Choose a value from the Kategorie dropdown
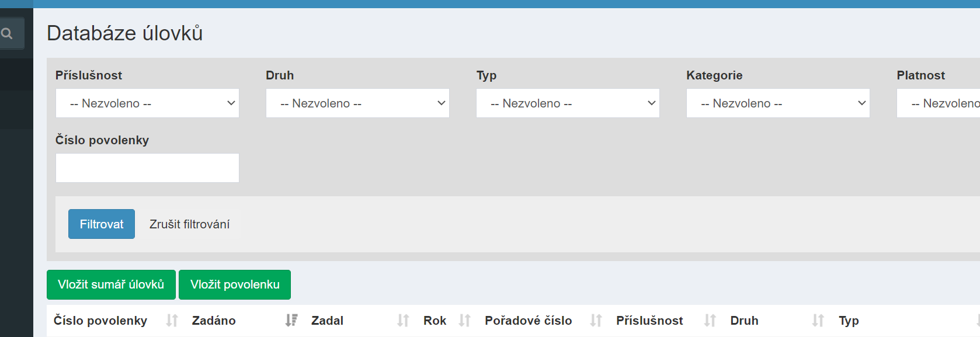Image resolution: width=980 pixels, height=337 pixels. click(x=777, y=103)
